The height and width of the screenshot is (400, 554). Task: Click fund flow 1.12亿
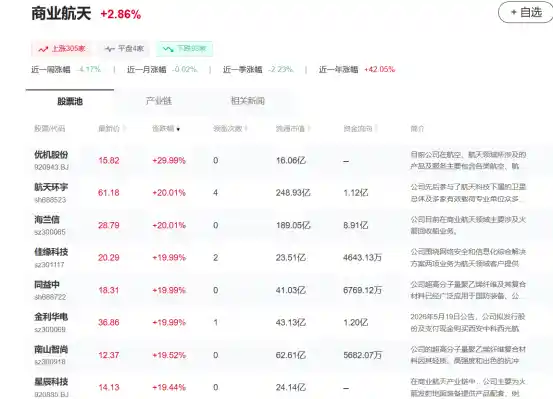click(356, 193)
